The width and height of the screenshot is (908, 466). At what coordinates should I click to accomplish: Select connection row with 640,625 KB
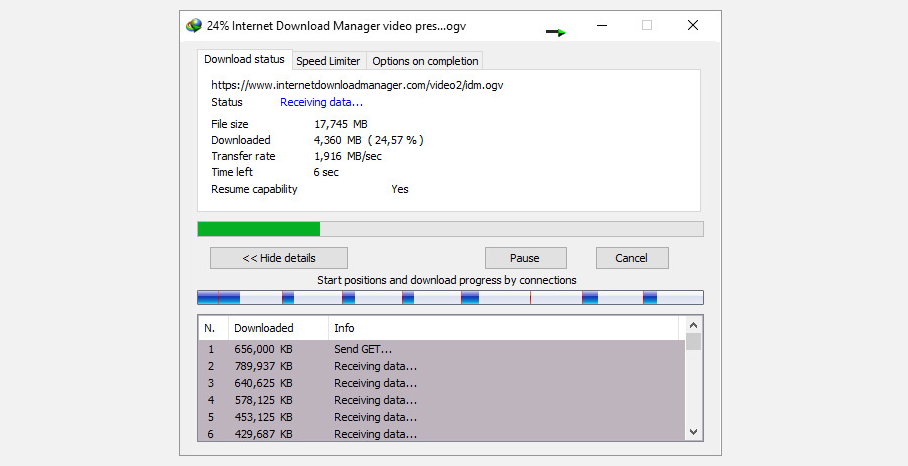pos(442,383)
